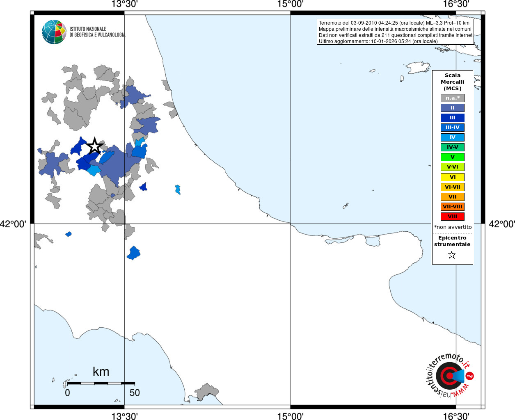Click the orange VII legend swatch
The width and height of the screenshot is (515, 420).
click(x=452, y=197)
